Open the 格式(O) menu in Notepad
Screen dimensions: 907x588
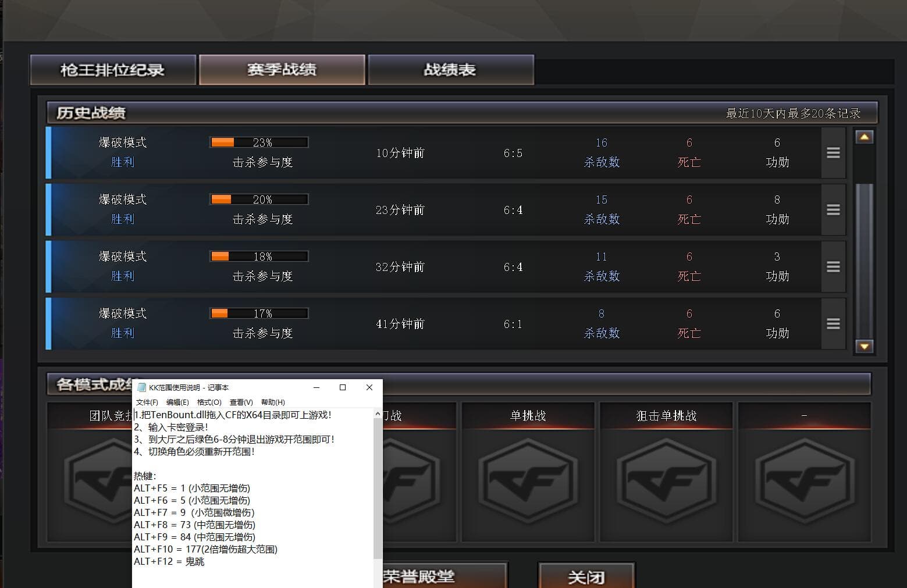tap(209, 402)
